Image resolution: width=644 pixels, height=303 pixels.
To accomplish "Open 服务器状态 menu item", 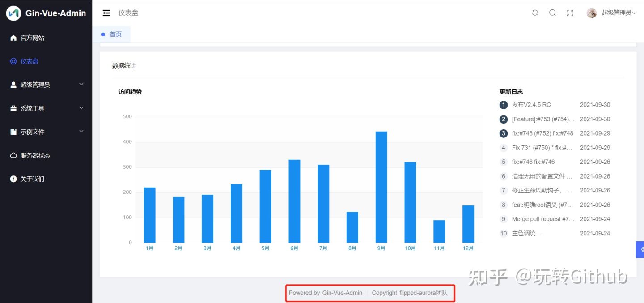I will [x=46, y=155].
